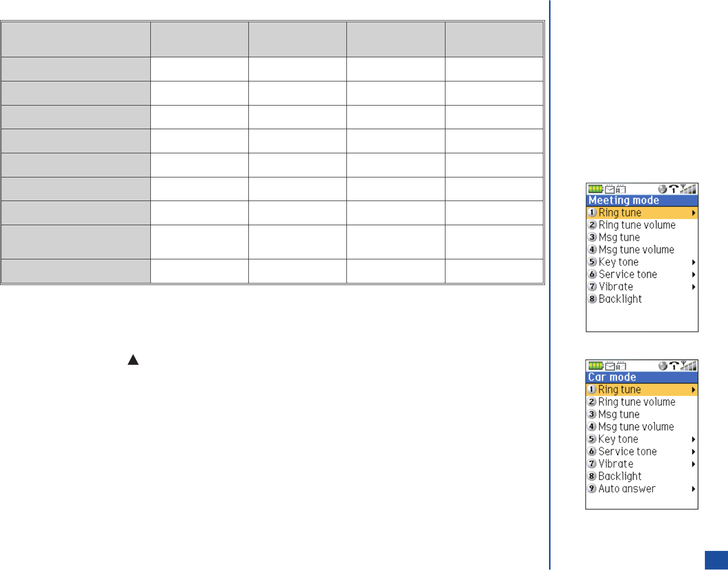Open Vibrate option in Car mode
Image resolution: width=728 pixels, height=570 pixels.
[x=642, y=464]
